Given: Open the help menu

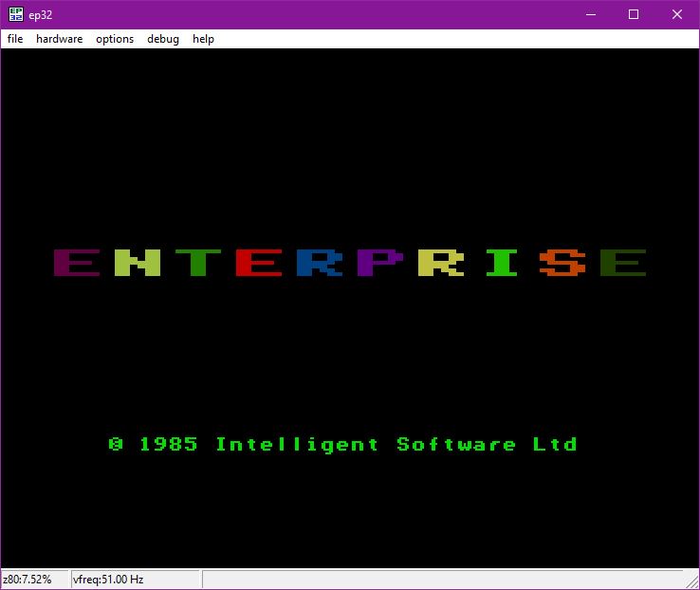Looking at the screenshot, I should click(203, 39).
